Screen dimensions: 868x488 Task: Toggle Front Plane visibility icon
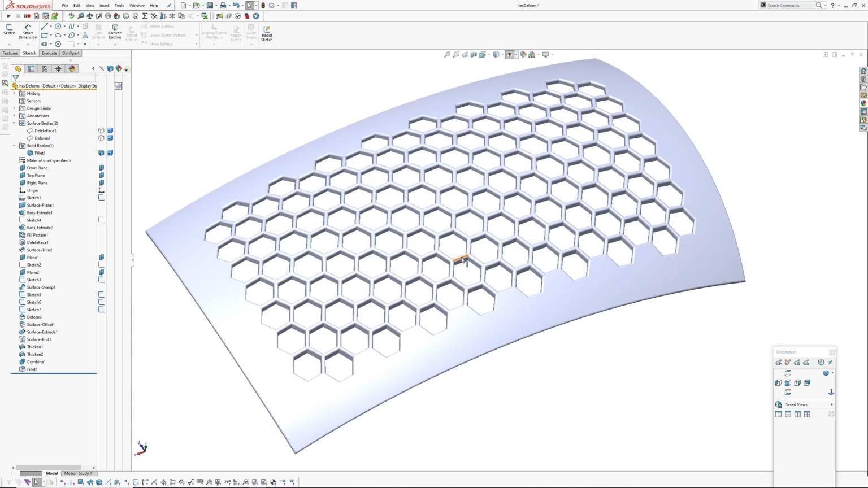tap(101, 168)
